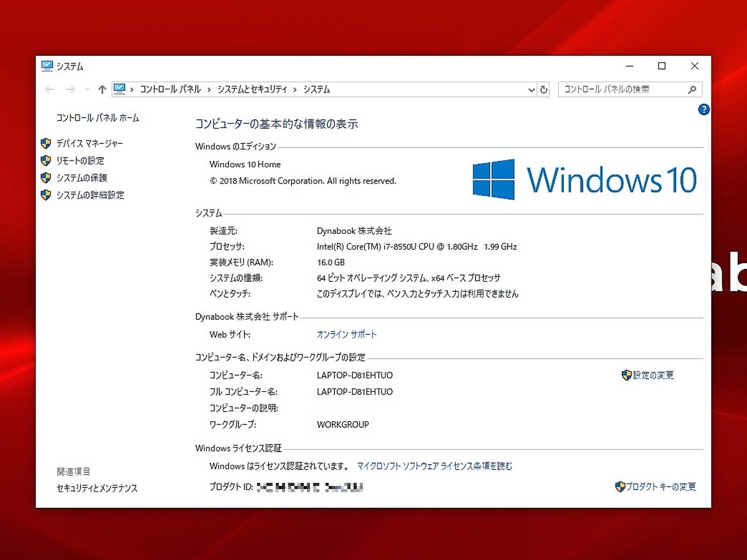This screenshot has width=747, height=560.
Task: Click shield icon next to プロダクト キーの変更
Action: (620, 487)
